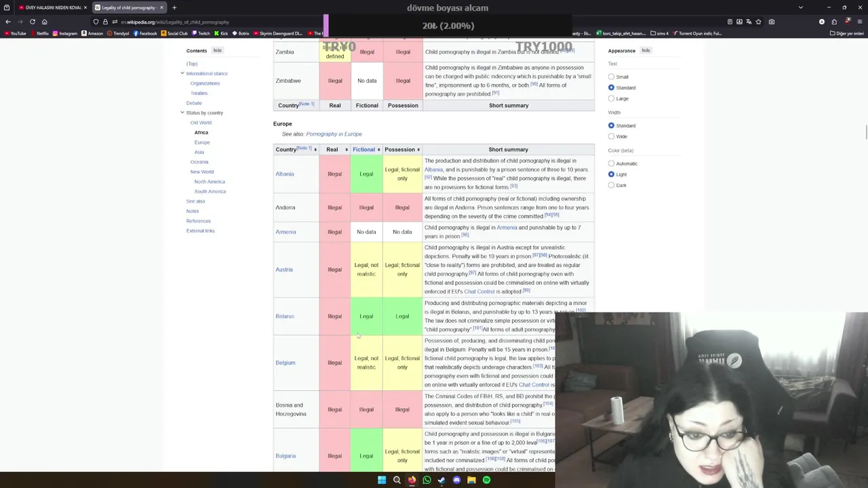The image size is (868, 488).
Task: Open the Instagram bookmark
Action: (x=65, y=33)
